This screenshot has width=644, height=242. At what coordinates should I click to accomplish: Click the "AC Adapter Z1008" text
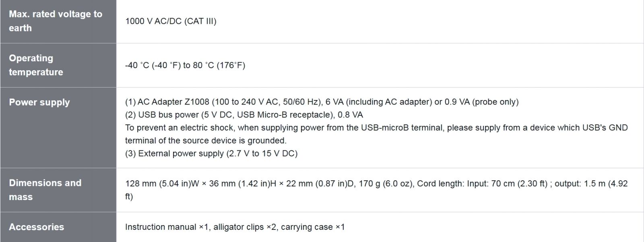click(x=173, y=102)
